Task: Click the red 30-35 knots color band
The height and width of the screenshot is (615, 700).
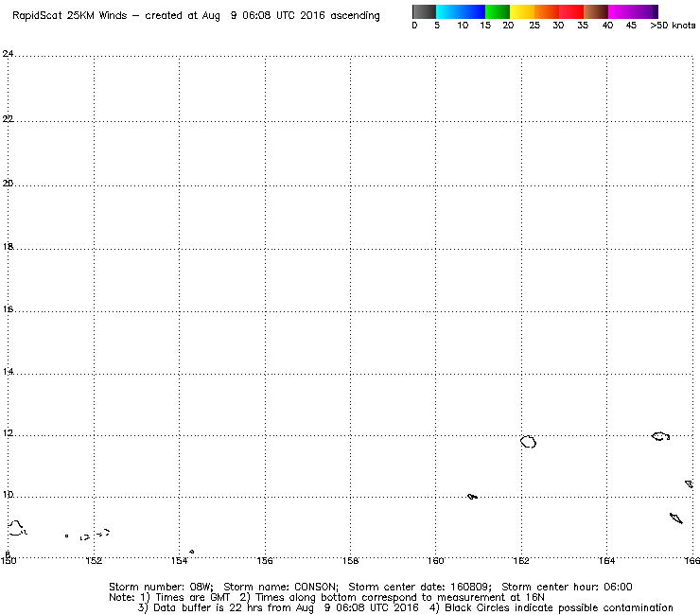Action: coord(571,11)
